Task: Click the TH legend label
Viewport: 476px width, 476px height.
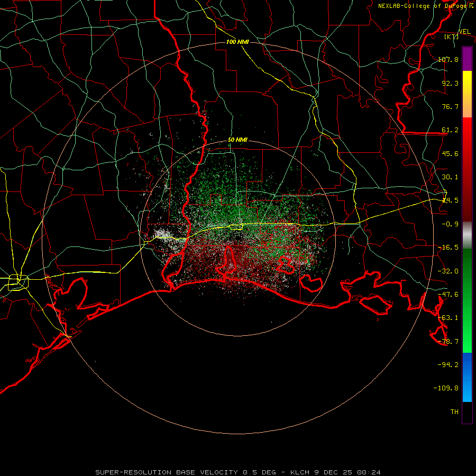Action: coord(454,412)
